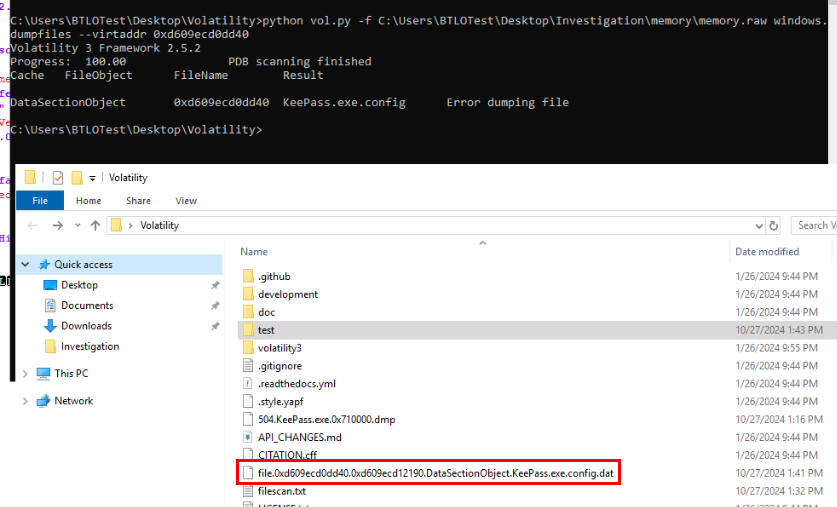Go back with the back arrow
Image resolution: width=837 pixels, height=507 pixels.
tap(33, 225)
